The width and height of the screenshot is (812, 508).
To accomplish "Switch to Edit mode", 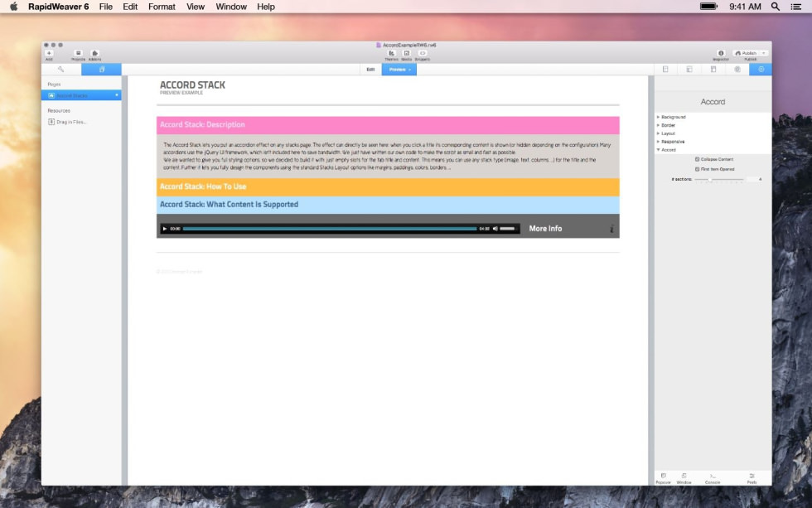I will (371, 70).
